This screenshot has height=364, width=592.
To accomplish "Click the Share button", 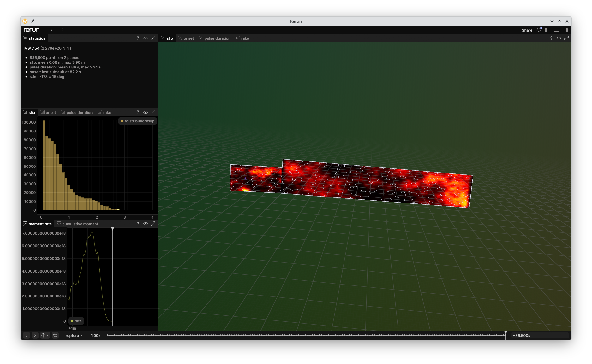I will (527, 30).
